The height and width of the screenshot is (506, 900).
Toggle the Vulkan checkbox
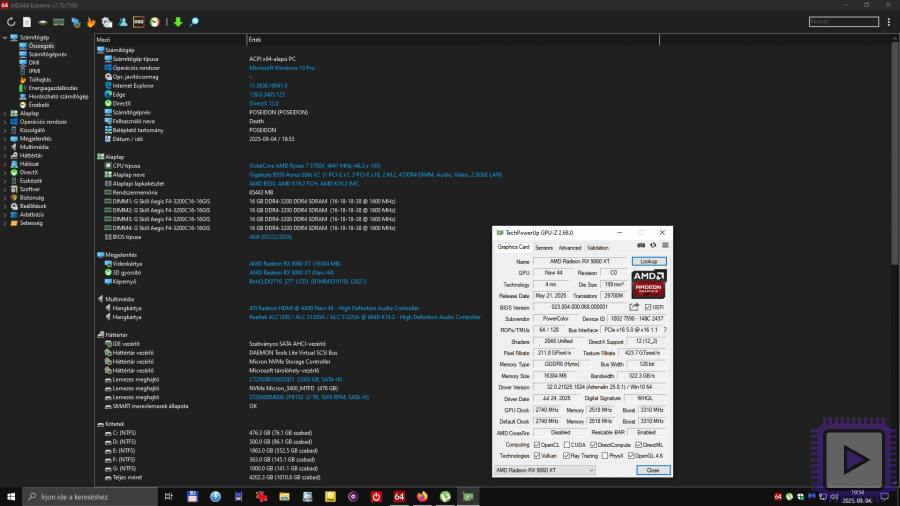pyautogui.click(x=537, y=456)
